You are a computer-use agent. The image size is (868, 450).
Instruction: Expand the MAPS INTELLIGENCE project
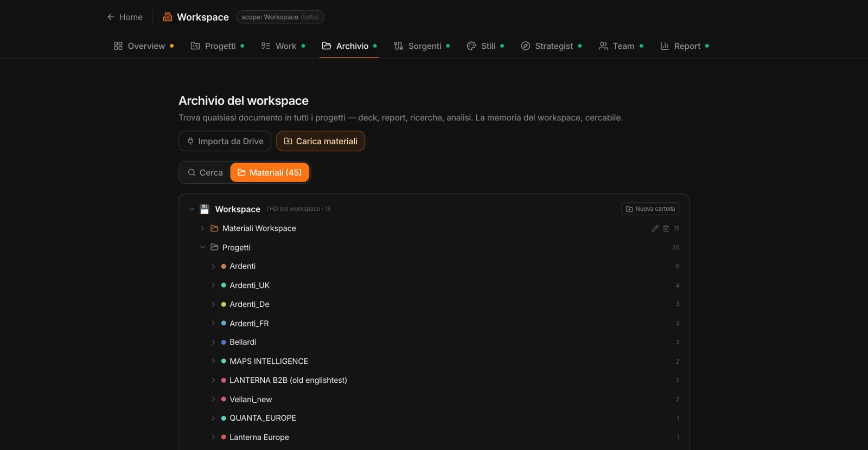click(213, 361)
